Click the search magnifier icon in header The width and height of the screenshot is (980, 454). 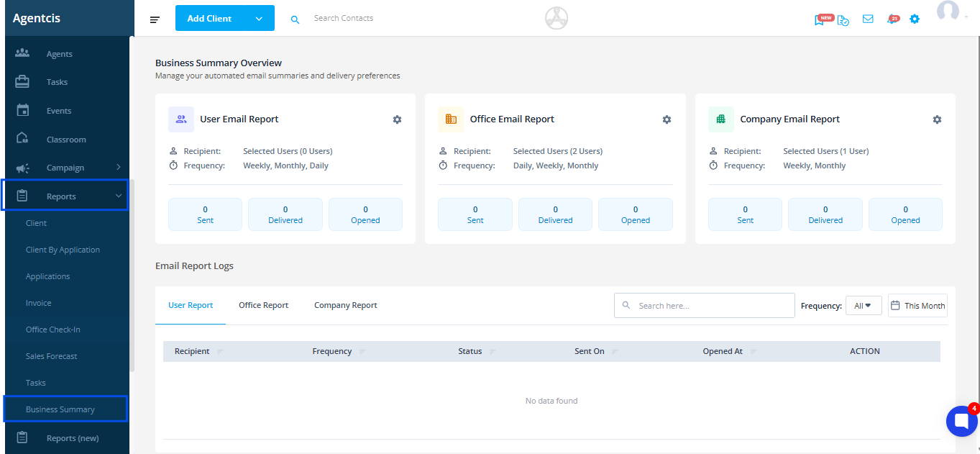coord(295,19)
